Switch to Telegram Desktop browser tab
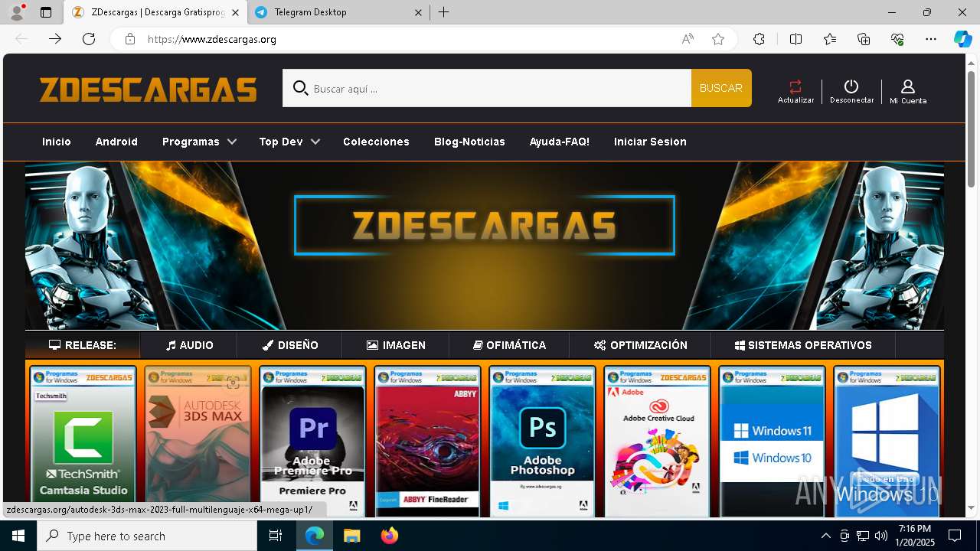Image resolution: width=980 pixels, height=551 pixels. 338,12
